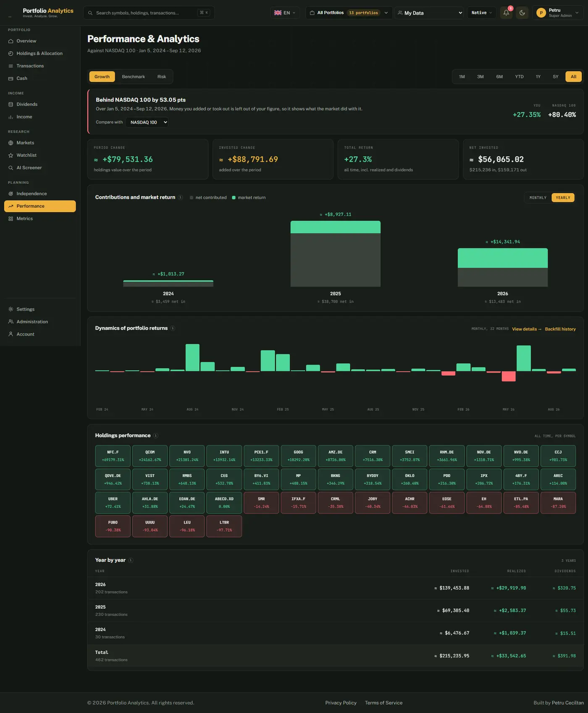Click the UK flag language icon
The width and height of the screenshot is (588, 713).
(278, 13)
